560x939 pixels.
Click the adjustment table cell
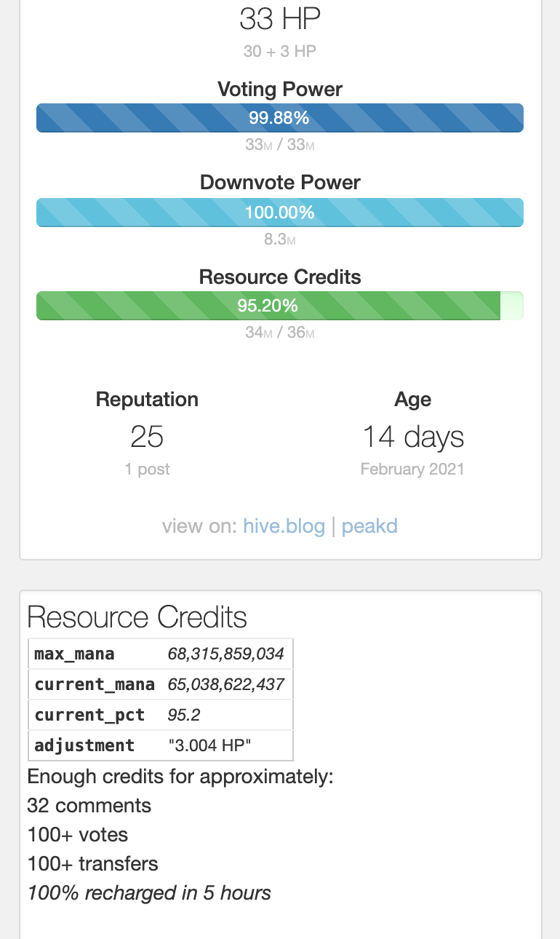tap(95, 745)
